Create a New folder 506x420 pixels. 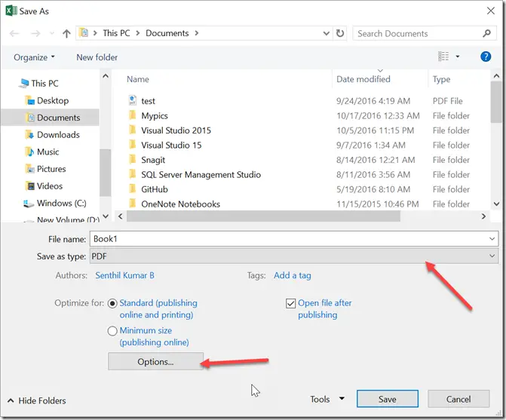[97, 57]
